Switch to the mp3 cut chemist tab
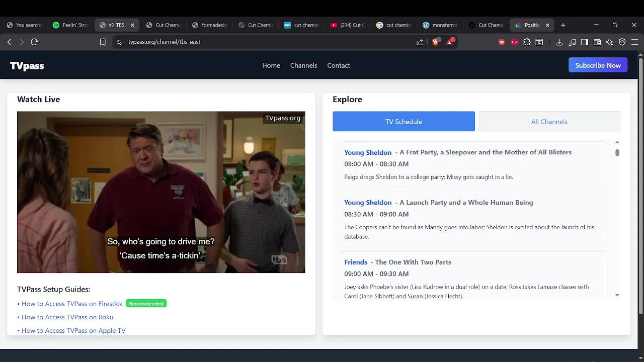This screenshot has width=644, height=362. [x=302, y=25]
